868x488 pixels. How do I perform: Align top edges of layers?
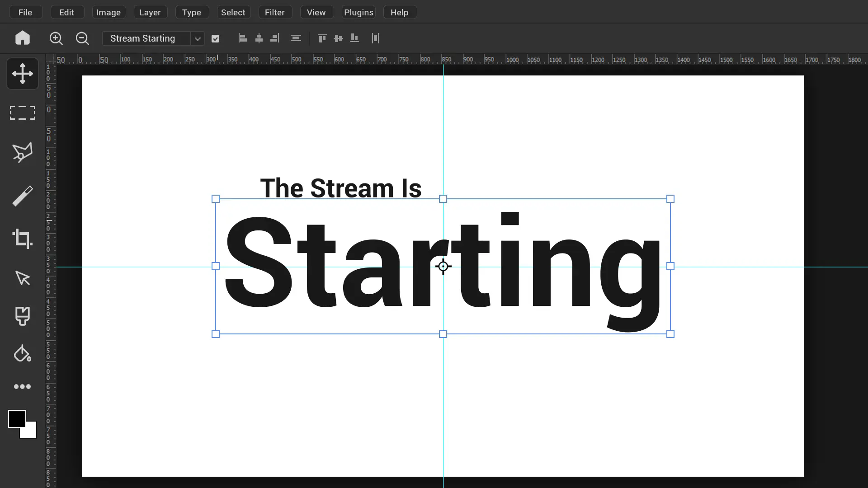click(322, 38)
